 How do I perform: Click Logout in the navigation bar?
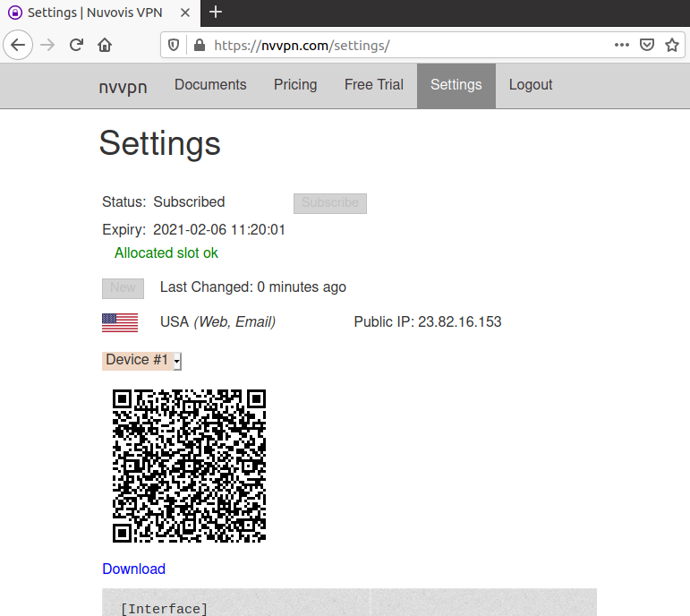coord(531,84)
